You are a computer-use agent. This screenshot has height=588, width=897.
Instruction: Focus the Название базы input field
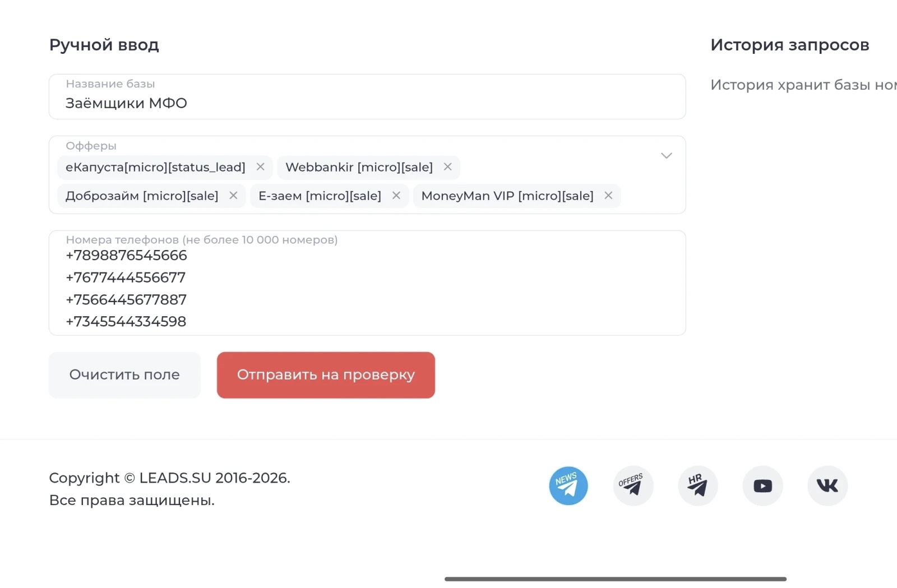coord(367,103)
